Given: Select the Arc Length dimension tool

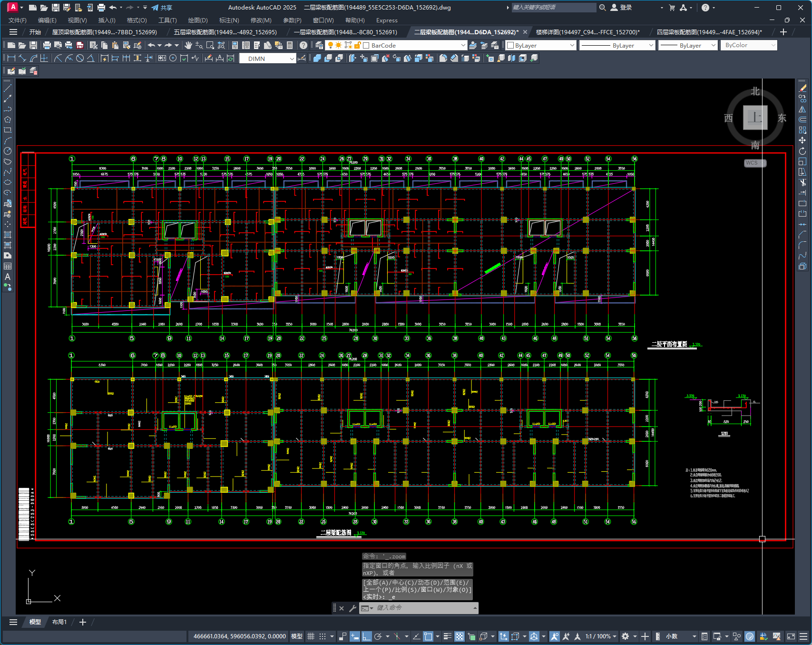Looking at the screenshot, I should [x=33, y=58].
